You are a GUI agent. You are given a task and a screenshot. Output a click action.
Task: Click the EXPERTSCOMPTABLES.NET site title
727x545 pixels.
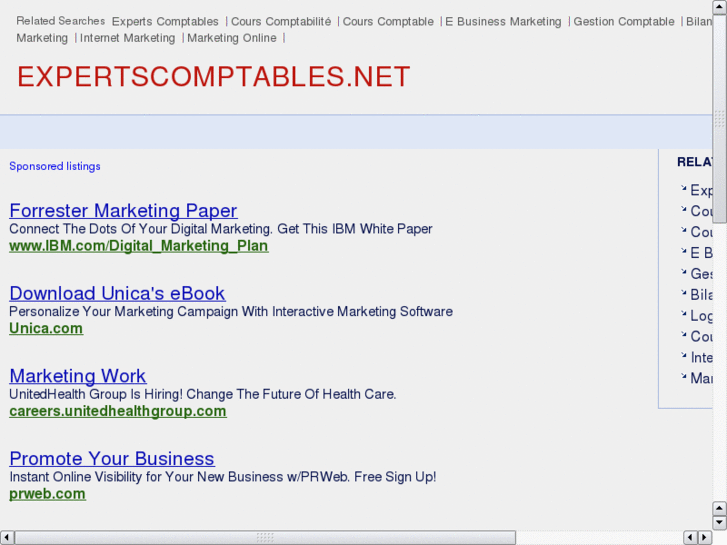click(x=214, y=77)
